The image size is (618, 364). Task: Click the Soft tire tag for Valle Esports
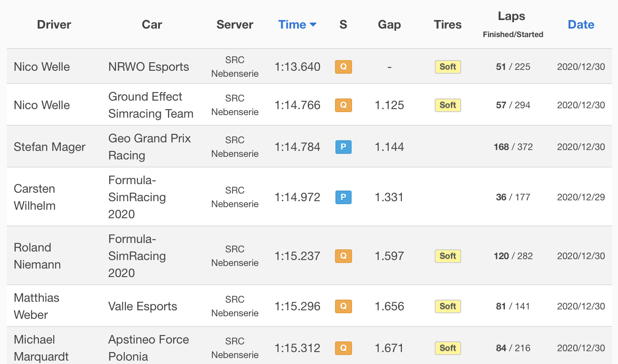click(x=448, y=306)
